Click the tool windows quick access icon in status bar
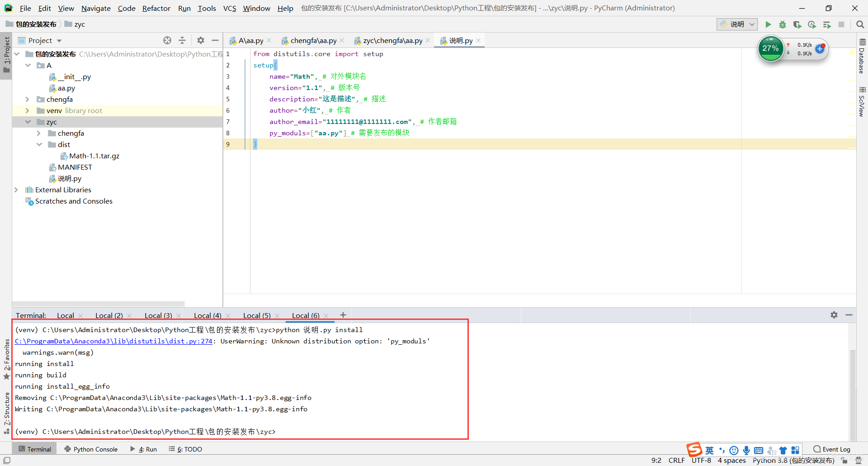868x466 pixels. (x=7, y=461)
